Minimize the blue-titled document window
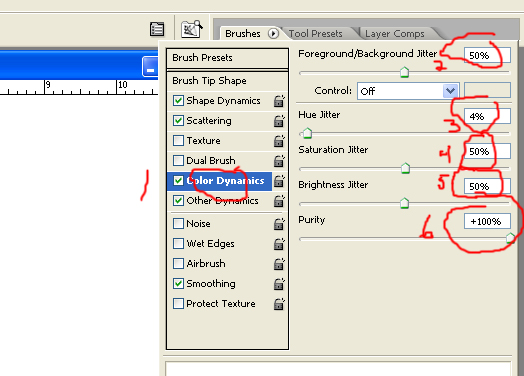524x376 pixels. click(x=150, y=66)
